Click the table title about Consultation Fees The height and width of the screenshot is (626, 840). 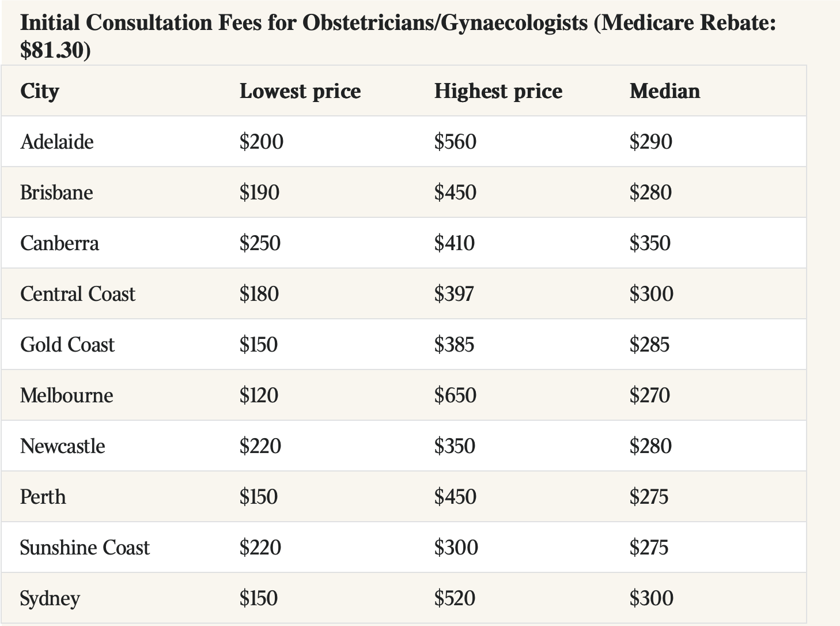398,36
